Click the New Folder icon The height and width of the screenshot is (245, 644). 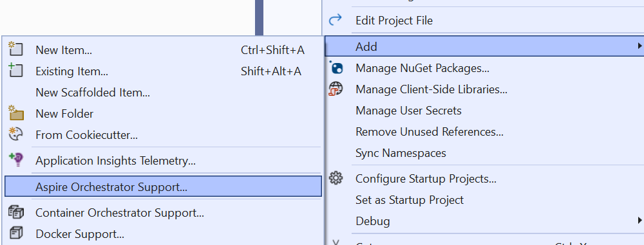[17, 113]
